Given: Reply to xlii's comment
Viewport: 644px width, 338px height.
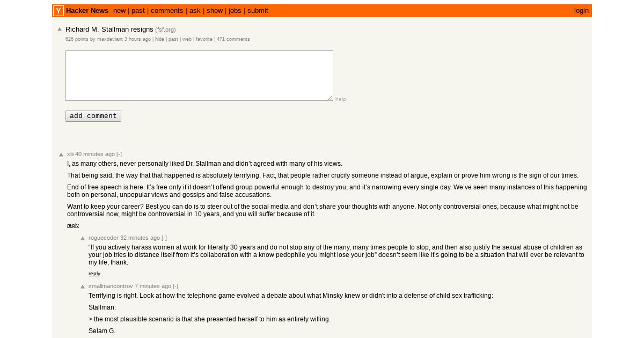Looking at the screenshot, I should [73, 225].
